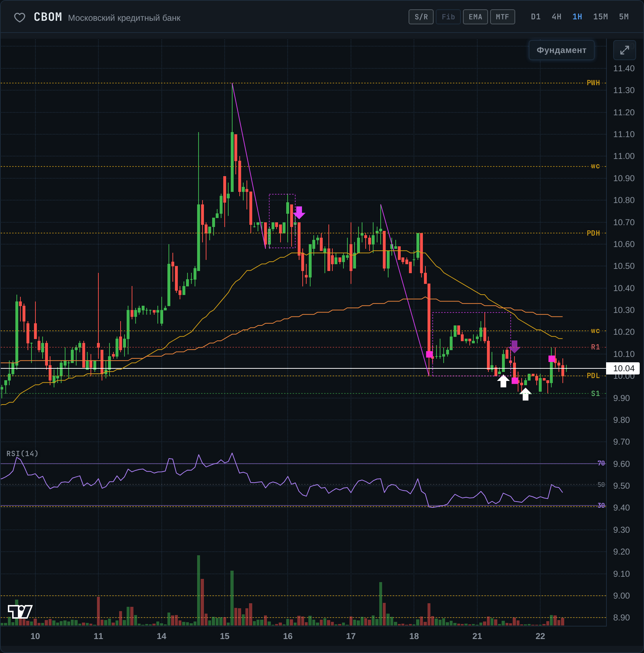Viewport: 644px width, 653px height.
Task: Click the PWH level label
Action: [x=593, y=83]
